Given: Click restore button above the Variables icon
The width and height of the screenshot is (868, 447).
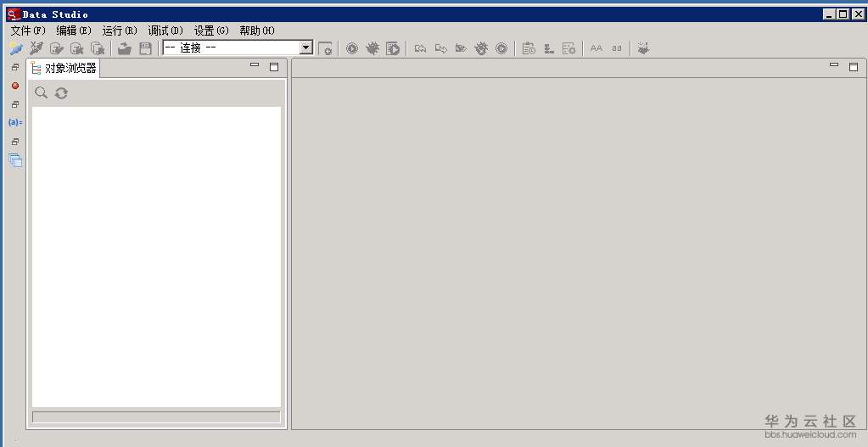Looking at the screenshot, I should coord(15,104).
